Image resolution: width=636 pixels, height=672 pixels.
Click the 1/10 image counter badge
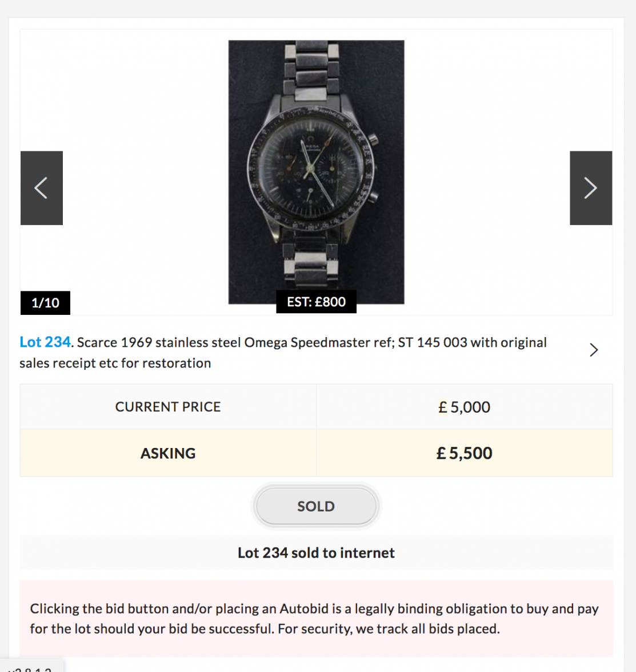point(45,303)
